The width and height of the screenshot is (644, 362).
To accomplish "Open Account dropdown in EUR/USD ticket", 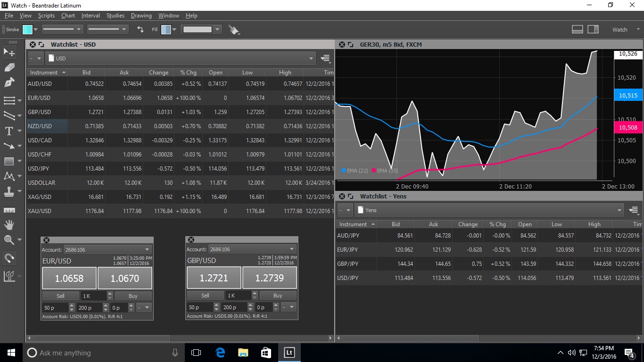I will (107, 249).
